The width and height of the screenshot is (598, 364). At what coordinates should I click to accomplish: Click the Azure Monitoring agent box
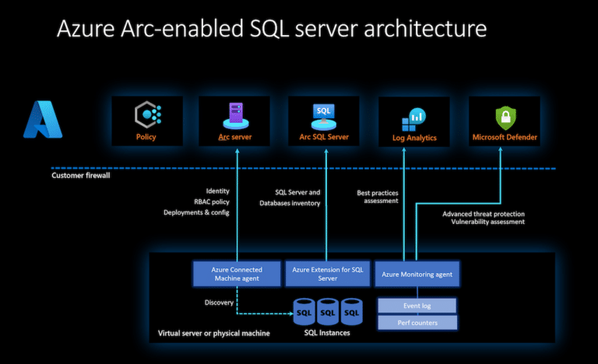coord(417,274)
